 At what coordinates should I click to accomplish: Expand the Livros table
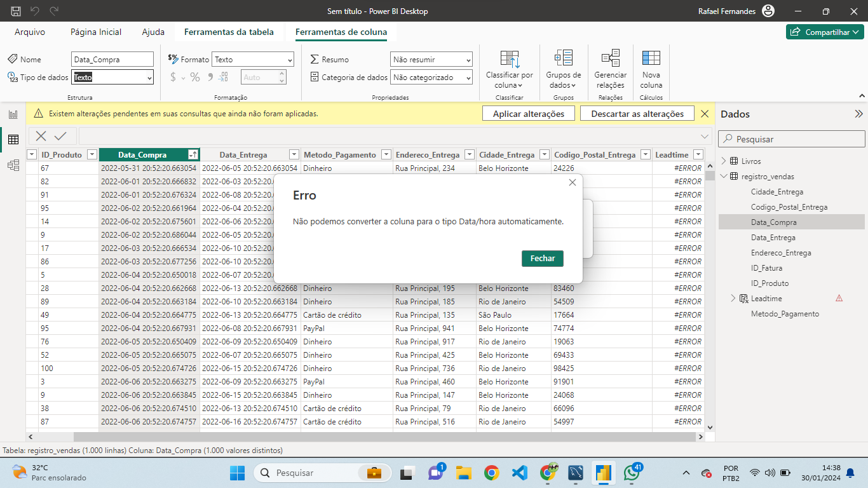(x=724, y=161)
